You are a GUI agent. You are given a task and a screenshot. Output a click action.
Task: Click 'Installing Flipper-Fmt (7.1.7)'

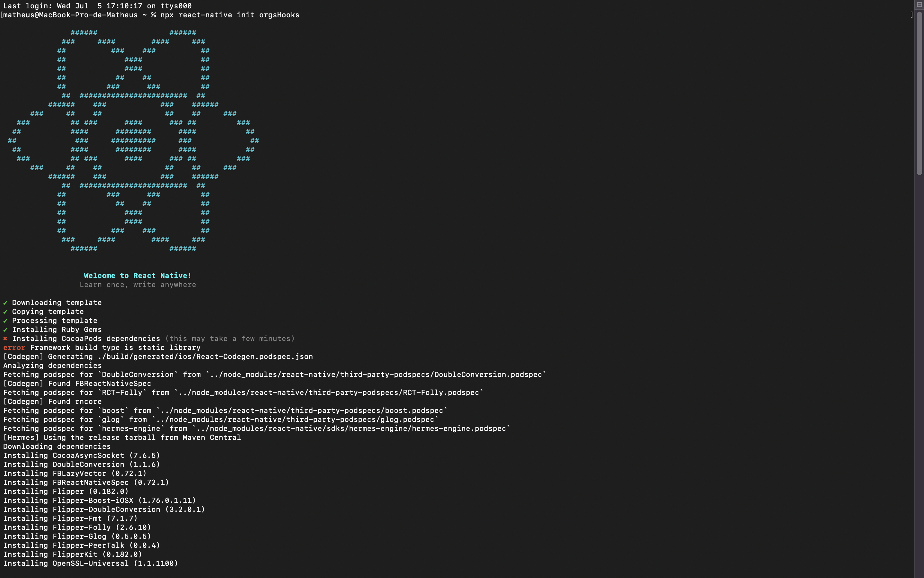pos(70,518)
